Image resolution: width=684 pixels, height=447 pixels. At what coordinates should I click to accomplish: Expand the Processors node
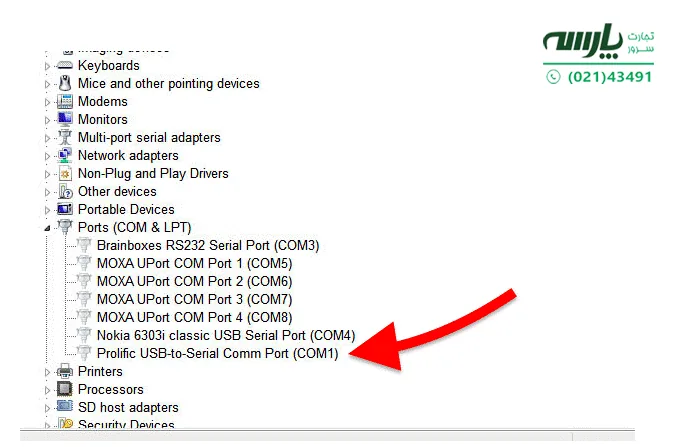click(47, 390)
